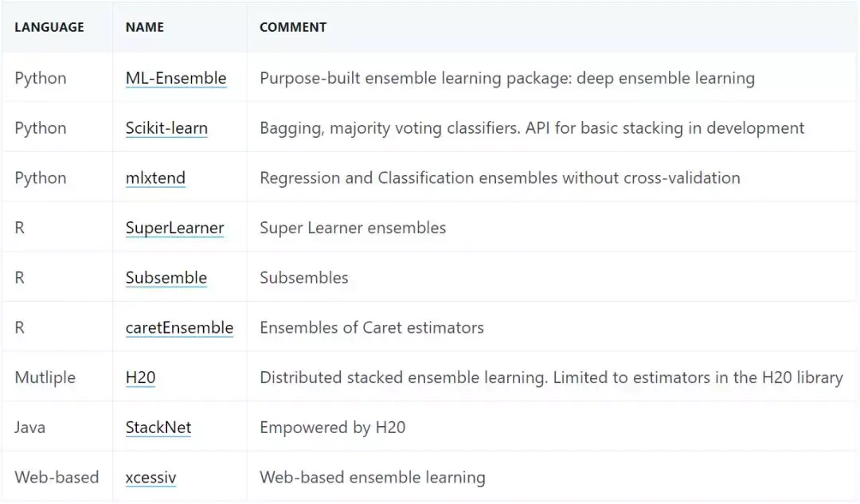Open the xcessiv link
Image resolution: width=860 pixels, height=504 pixels.
pos(150,478)
